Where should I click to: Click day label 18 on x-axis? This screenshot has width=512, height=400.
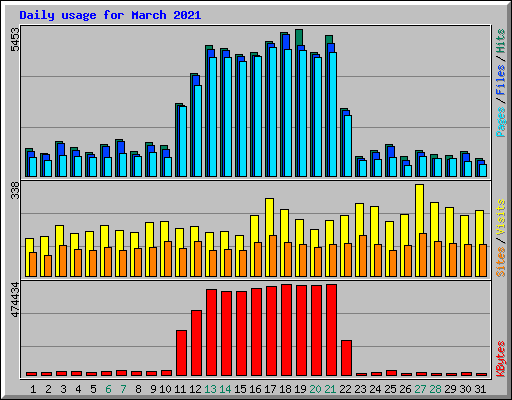coord(285,389)
